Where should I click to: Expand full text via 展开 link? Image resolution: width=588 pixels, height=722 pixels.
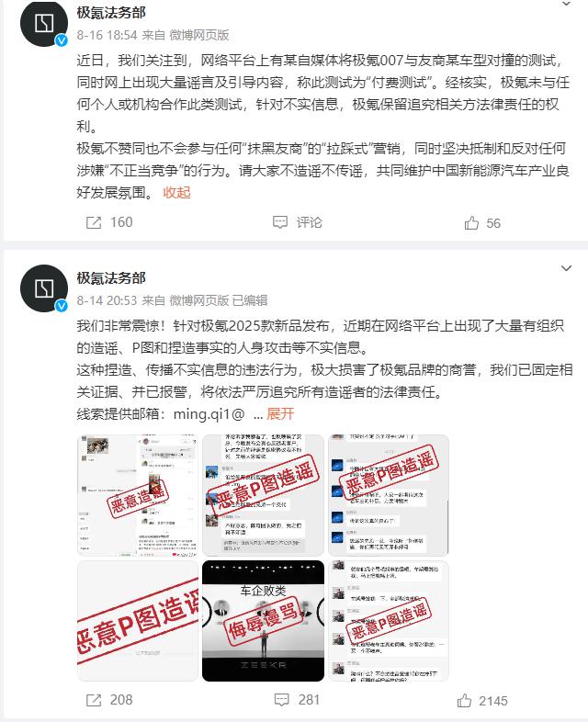tap(280, 414)
